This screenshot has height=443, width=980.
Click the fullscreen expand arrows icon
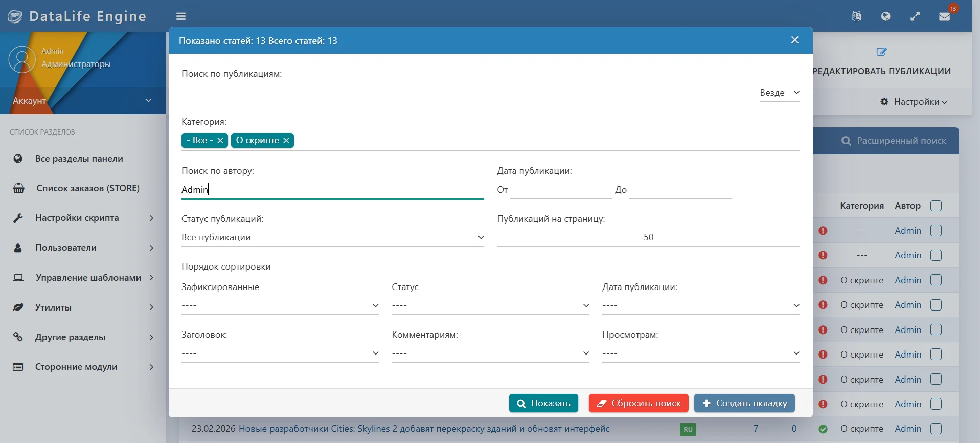click(x=915, y=16)
